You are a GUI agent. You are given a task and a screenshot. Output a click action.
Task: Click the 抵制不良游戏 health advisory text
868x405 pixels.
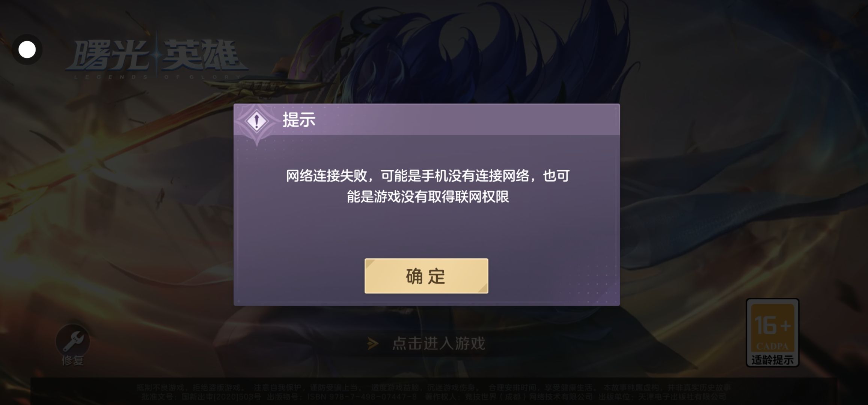pyautogui.click(x=434, y=388)
